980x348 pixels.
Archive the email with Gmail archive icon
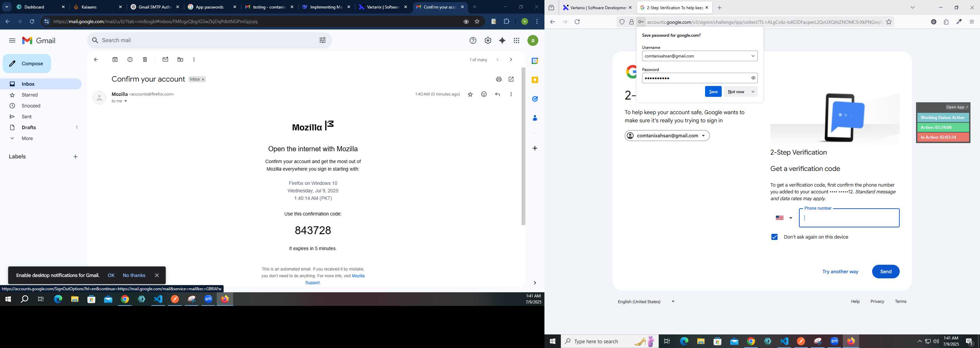[115, 59]
